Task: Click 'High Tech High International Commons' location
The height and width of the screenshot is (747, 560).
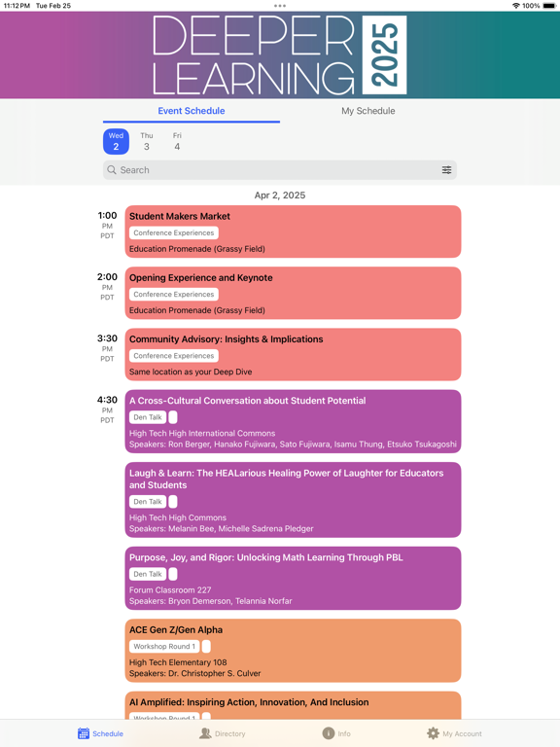Action: [x=202, y=433]
